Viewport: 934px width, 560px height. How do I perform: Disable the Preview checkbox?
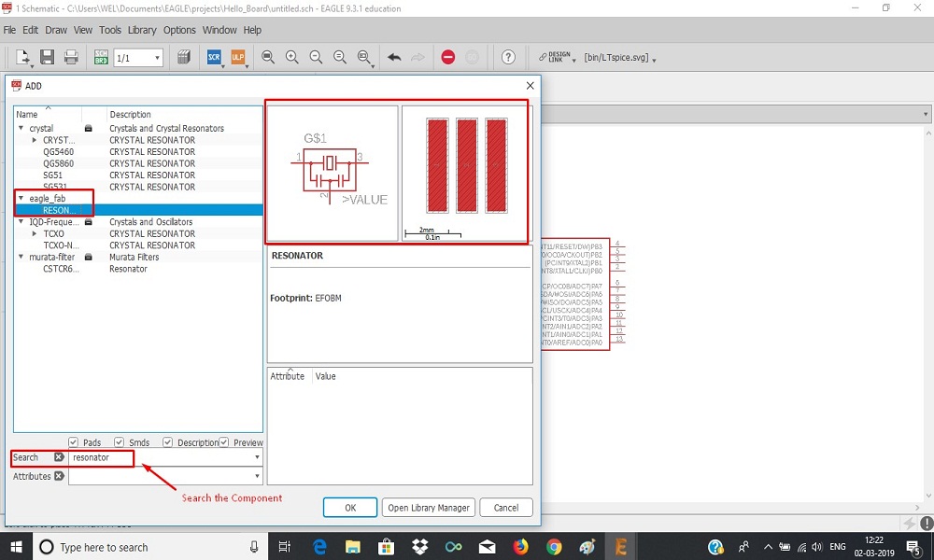coord(224,442)
